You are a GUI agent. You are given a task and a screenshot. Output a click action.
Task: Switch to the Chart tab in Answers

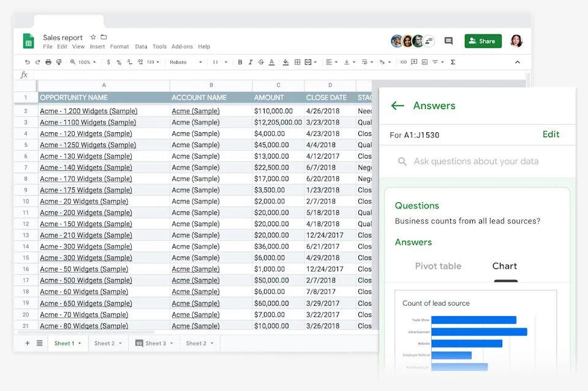point(505,266)
